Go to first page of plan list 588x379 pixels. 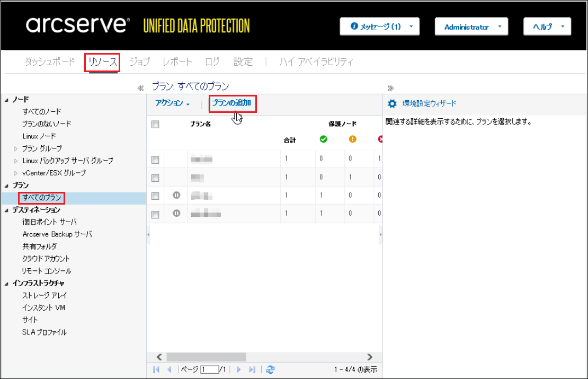[x=156, y=369]
